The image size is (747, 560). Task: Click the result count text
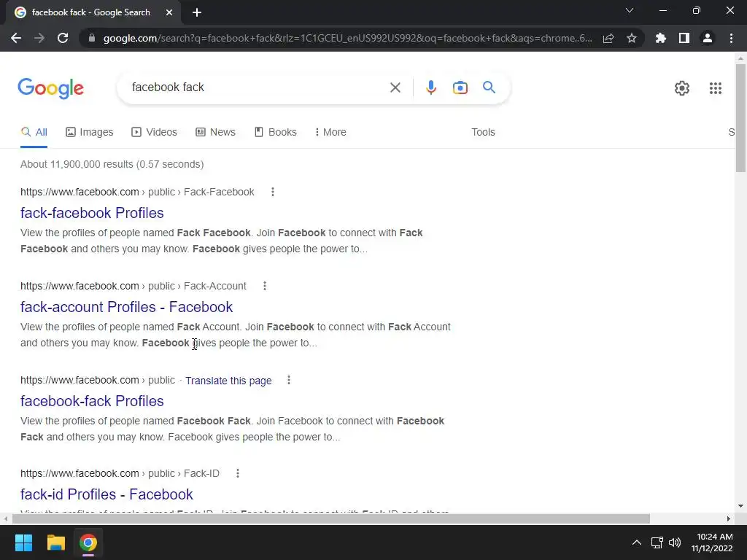point(112,164)
